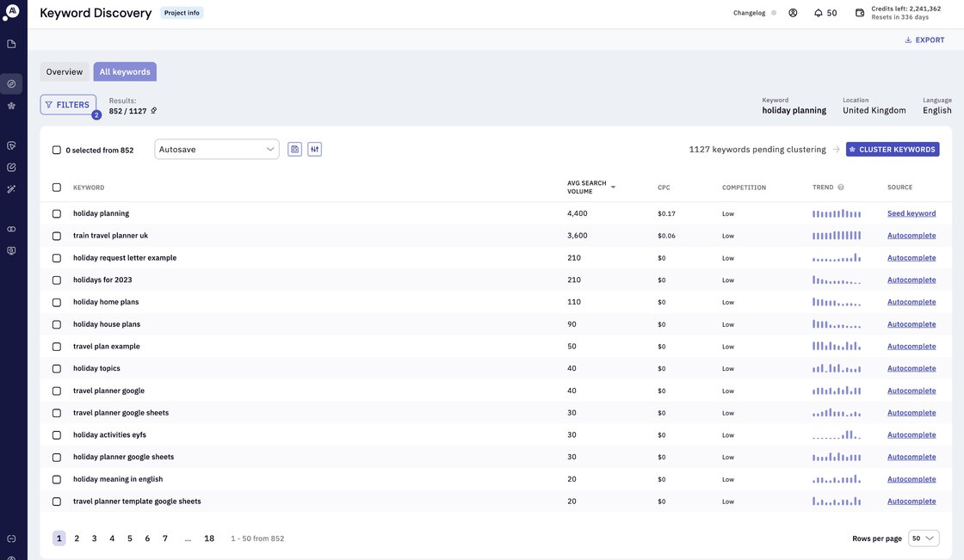Open the badge icon below the link icon
The width and height of the screenshot is (964, 560).
click(11, 251)
